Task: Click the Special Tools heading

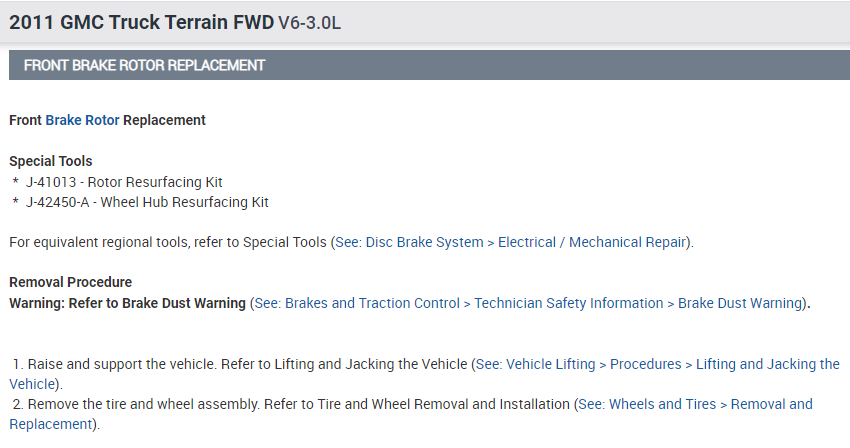Action: (50, 161)
